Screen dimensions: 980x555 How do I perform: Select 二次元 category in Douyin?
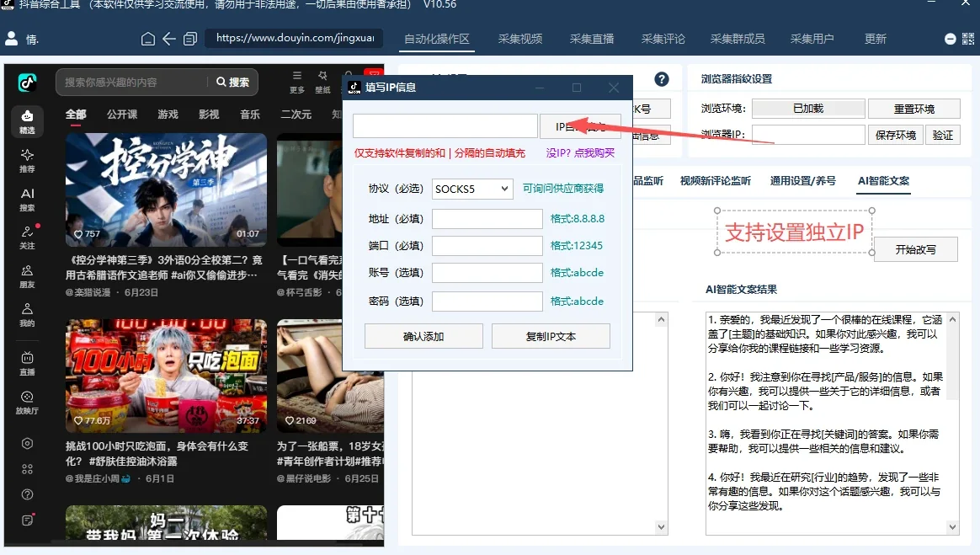click(296, 115)
